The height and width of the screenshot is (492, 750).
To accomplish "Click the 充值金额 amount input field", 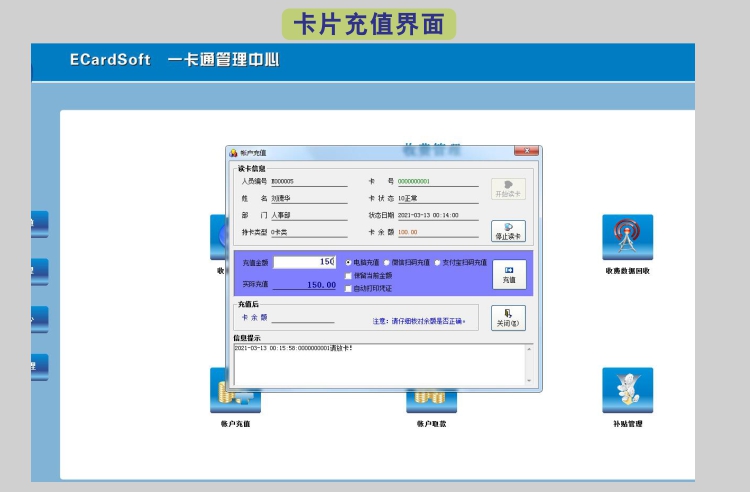I will tap(304, 262).
